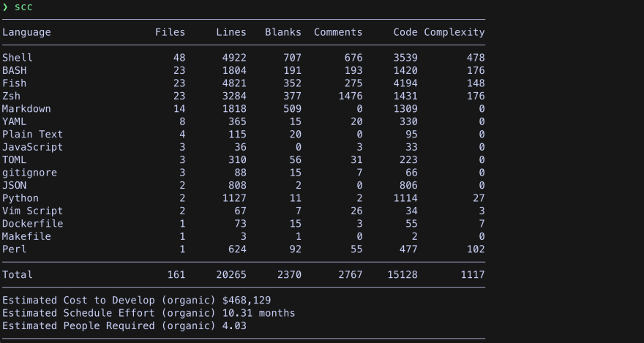Click total code value 15128
The image size is (644, 343).
click(402, 274)
